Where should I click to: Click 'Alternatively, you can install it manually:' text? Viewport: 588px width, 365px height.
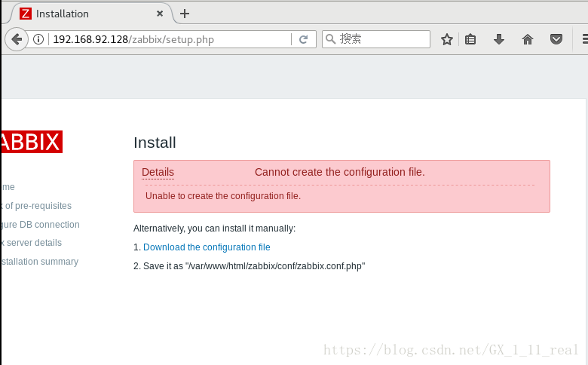point(215,229)
